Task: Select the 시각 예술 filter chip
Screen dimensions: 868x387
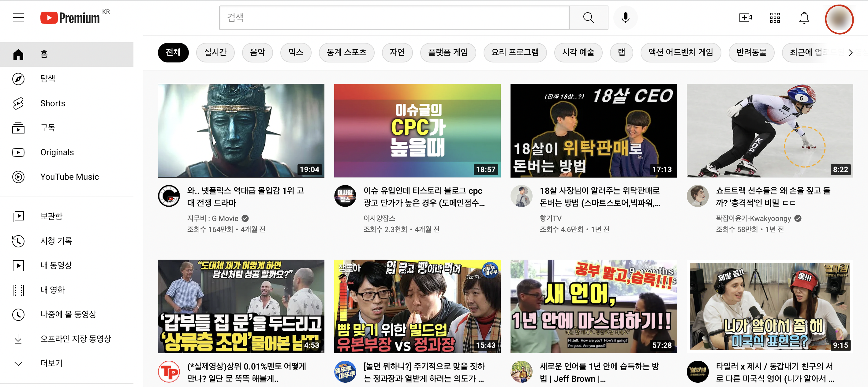Action: pyautogui.click(x=578, y=52)
